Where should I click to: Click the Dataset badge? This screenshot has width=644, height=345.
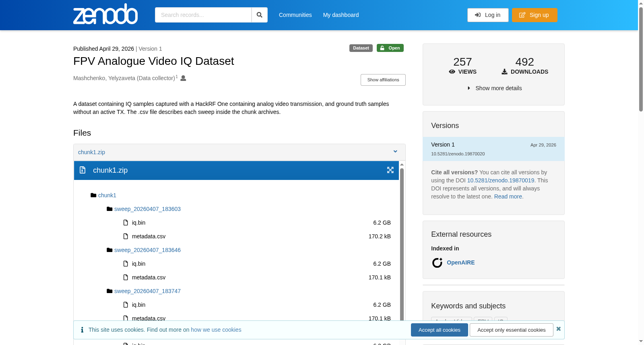(x=361, y=48)
